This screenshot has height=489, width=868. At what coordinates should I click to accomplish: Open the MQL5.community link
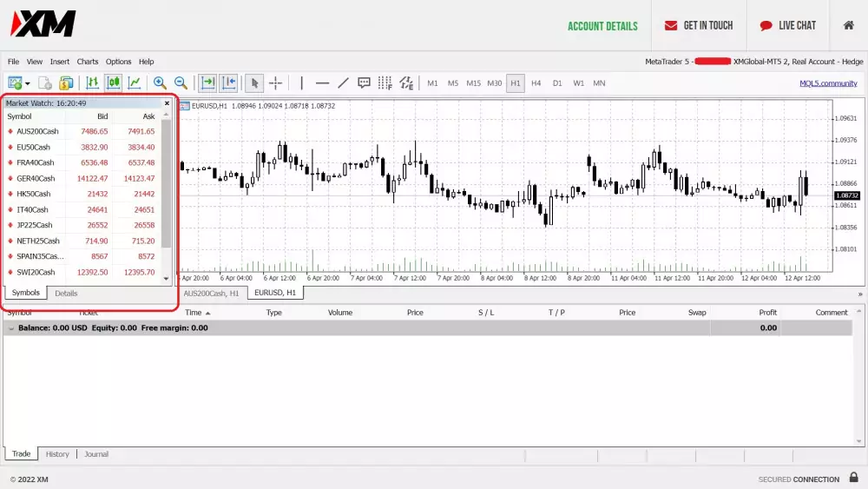828,83
